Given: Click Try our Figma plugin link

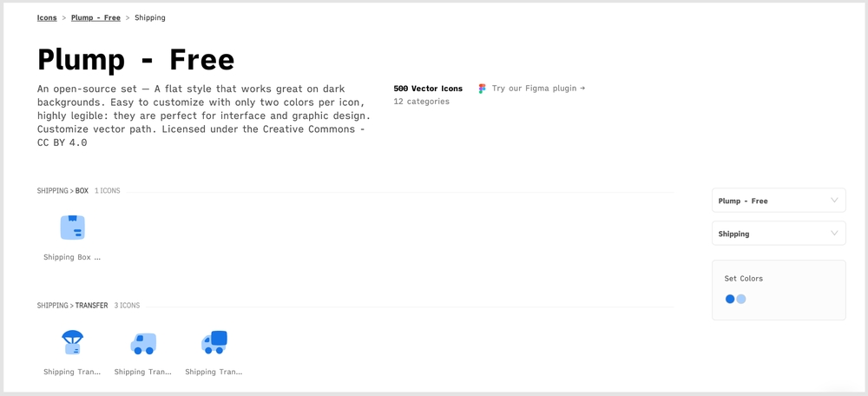Looking at the screenshot, I should [x=539, y=88].
